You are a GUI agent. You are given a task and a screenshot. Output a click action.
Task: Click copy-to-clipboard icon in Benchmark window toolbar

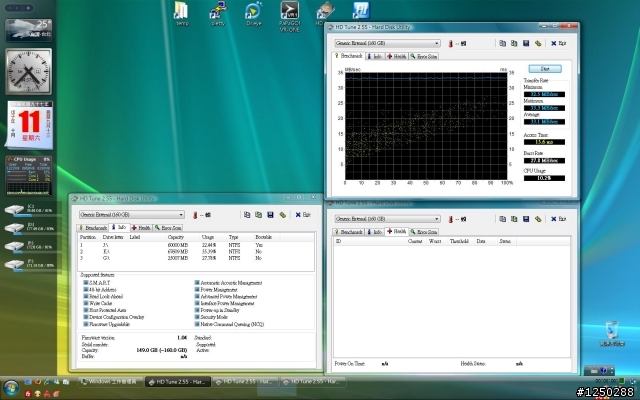point(502,43)
